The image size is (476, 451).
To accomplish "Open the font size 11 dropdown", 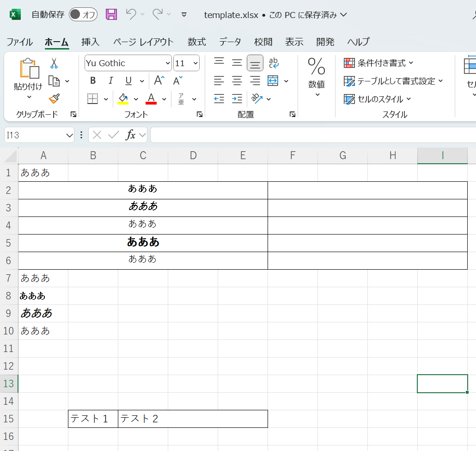I will [195, 63].
